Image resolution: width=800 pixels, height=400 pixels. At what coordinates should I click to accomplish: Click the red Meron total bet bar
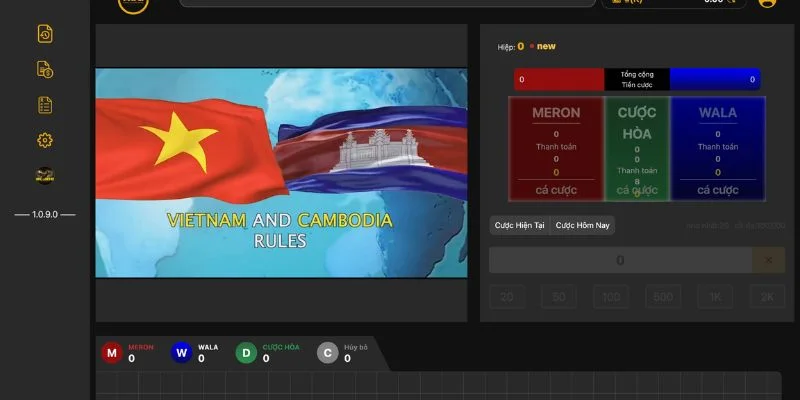(559, 80)
